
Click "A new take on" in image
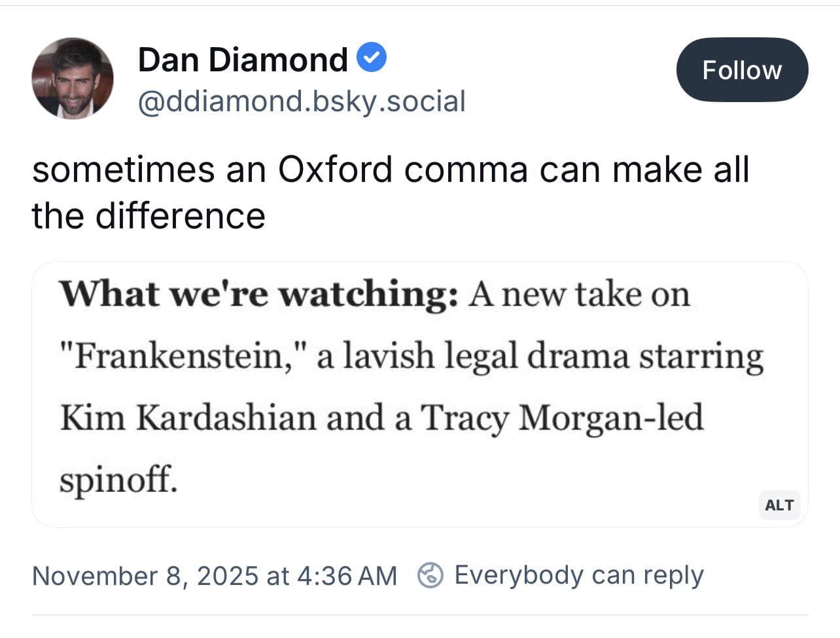[x=580, y=293]
